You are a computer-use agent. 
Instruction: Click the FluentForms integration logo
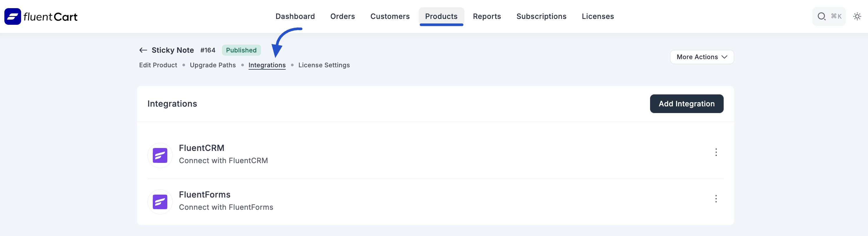(x=160, y=202)
